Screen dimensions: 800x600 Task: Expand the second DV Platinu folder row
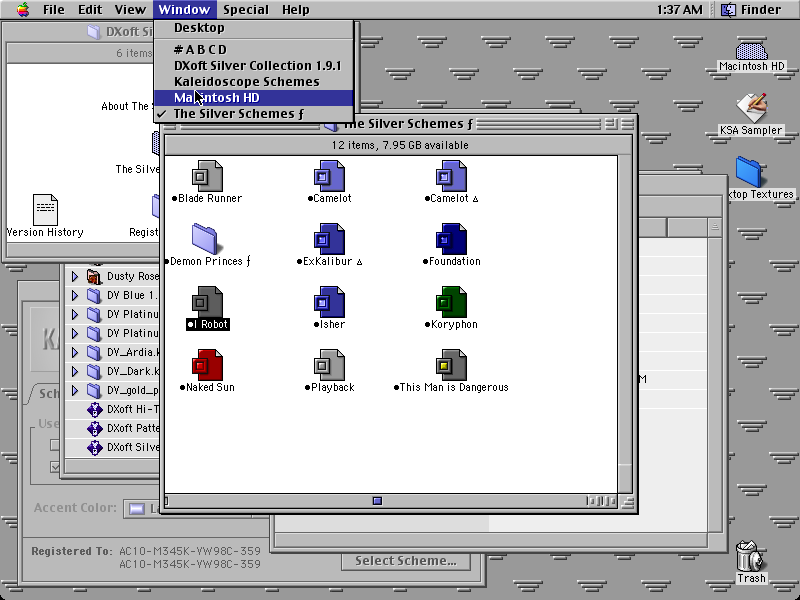pyautogui.click(x=74, y=334)
